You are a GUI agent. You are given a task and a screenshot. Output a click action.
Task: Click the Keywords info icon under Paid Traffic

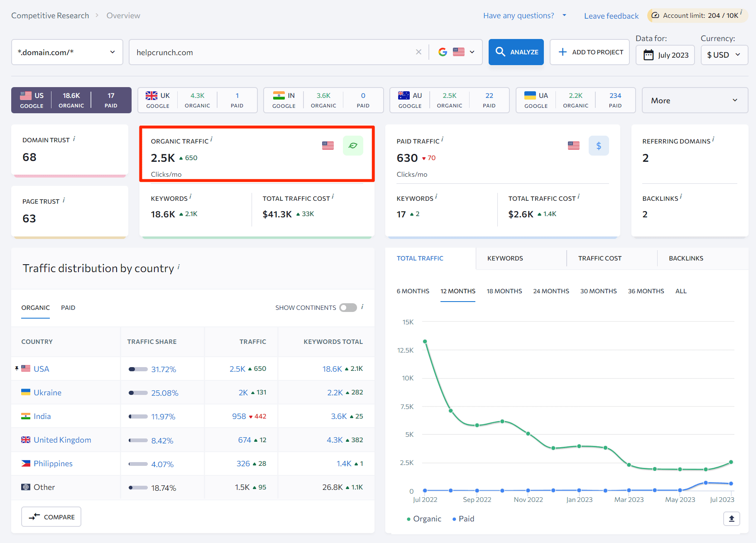[x=436, y=197]
